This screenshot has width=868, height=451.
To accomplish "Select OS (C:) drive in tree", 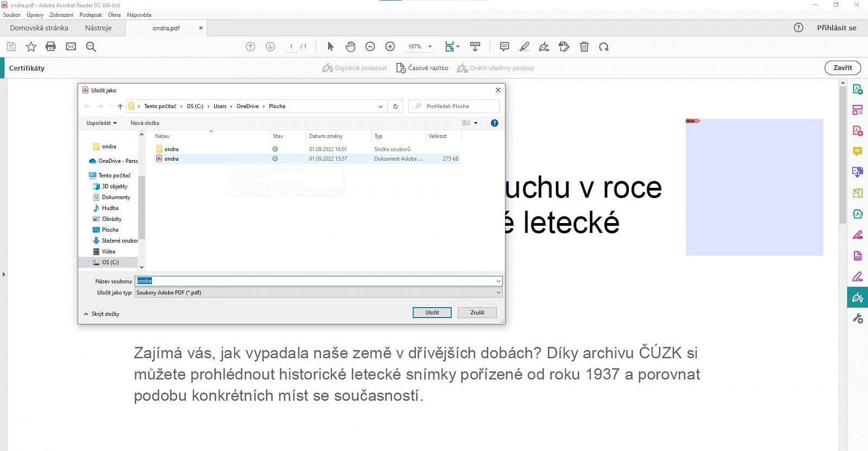I will [110, 262].
